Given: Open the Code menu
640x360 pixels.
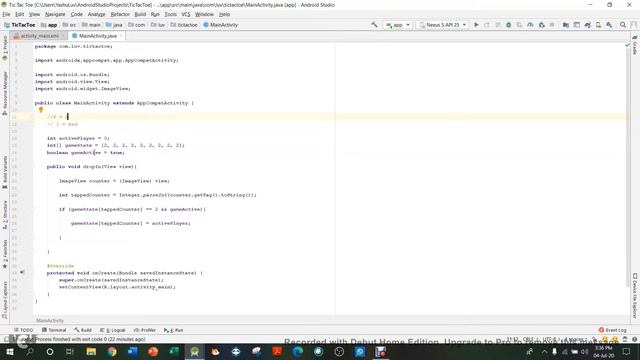Looking at the screenshot, I should [x=76, y=14].
